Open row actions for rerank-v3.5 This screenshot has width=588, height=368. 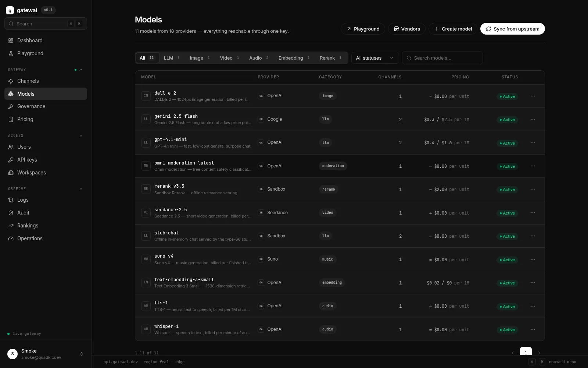tap(533, 189)
